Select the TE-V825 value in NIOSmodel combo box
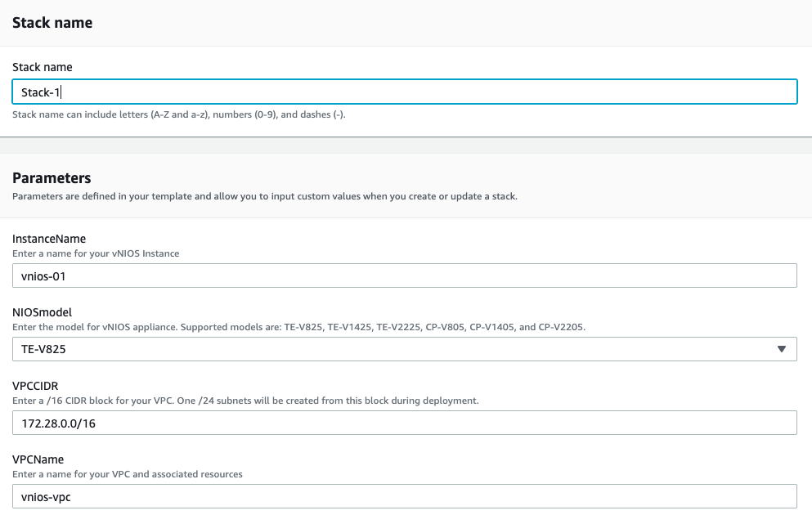This screenshot has height=515, width=812. coord(44,349)
